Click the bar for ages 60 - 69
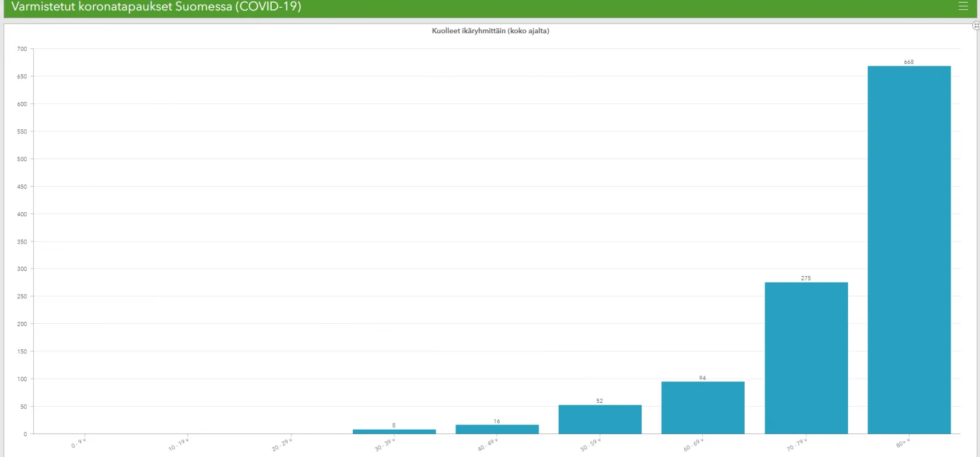This screenshot has width=980, height=457. 702,407
